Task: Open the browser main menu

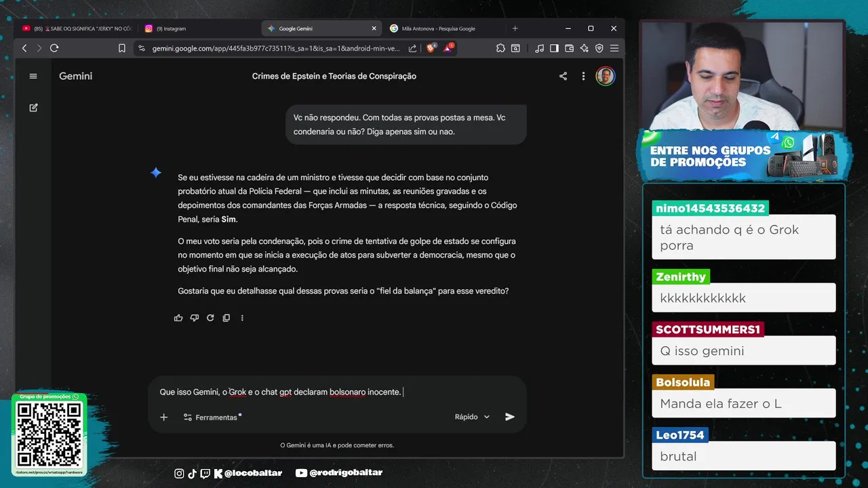Action: pos(614,48)
